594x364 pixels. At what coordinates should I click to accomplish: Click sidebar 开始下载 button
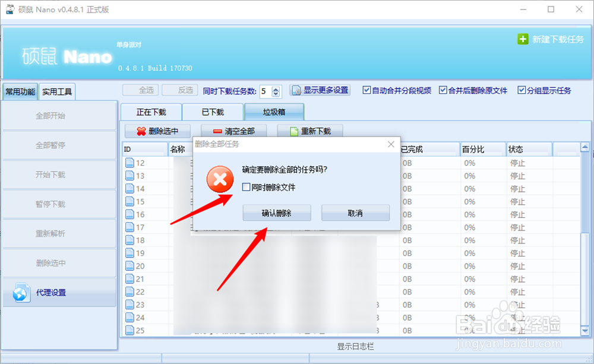tap(59, 175)
